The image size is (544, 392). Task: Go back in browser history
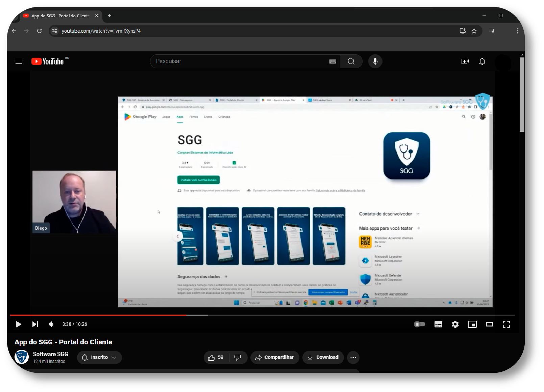click(x=14, y=31)
